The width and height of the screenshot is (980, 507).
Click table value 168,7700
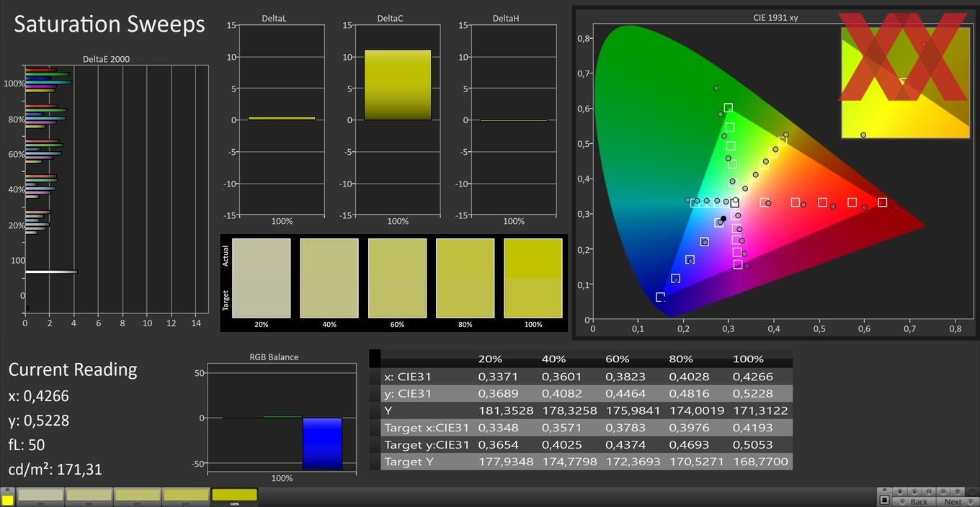[x=760, y=462]
